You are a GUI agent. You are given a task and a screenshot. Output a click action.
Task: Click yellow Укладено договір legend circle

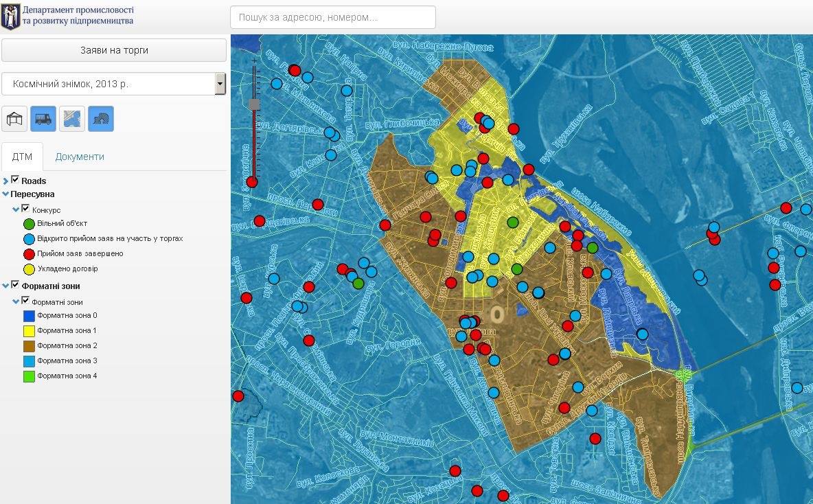click(29, 269)
